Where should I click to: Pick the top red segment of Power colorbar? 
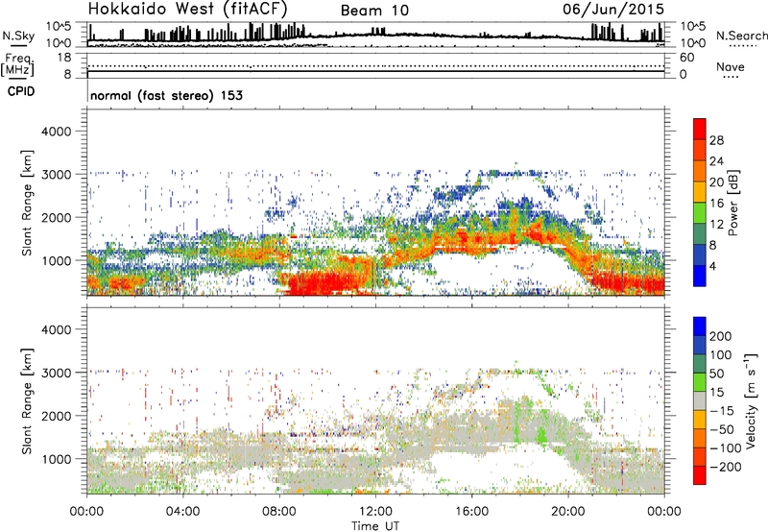pyautogui.click(x=700, y=129)
